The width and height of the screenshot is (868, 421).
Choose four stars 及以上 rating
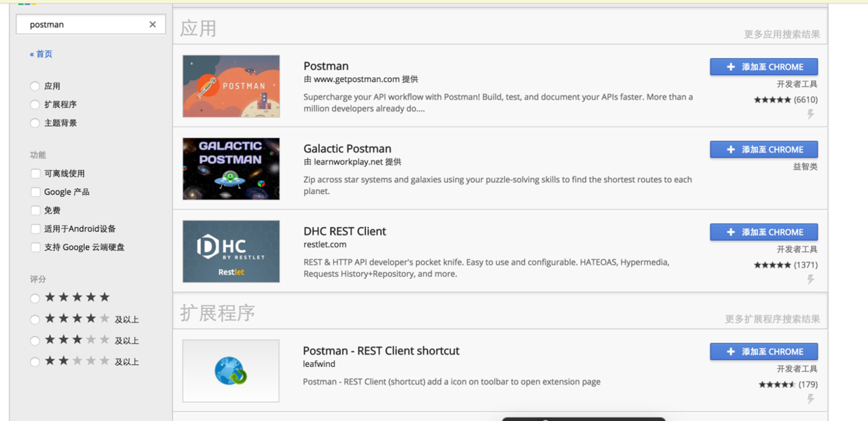[35, 319]
